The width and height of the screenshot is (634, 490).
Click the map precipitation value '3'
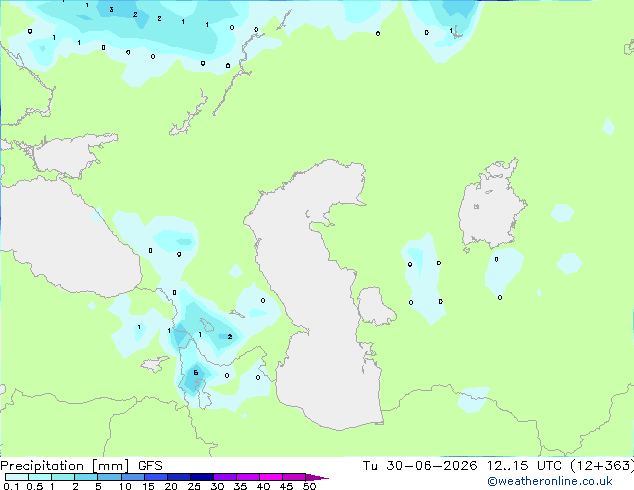[x=111, y=10]
